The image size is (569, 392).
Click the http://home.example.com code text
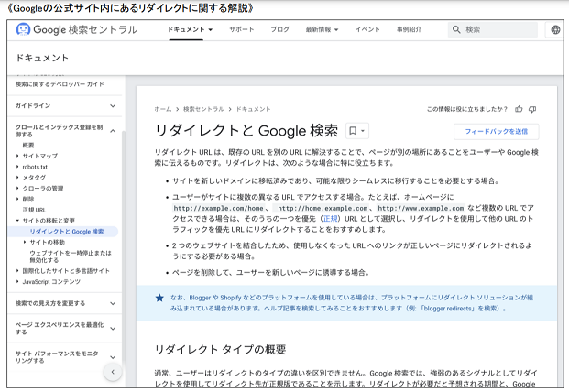point(323,208)
